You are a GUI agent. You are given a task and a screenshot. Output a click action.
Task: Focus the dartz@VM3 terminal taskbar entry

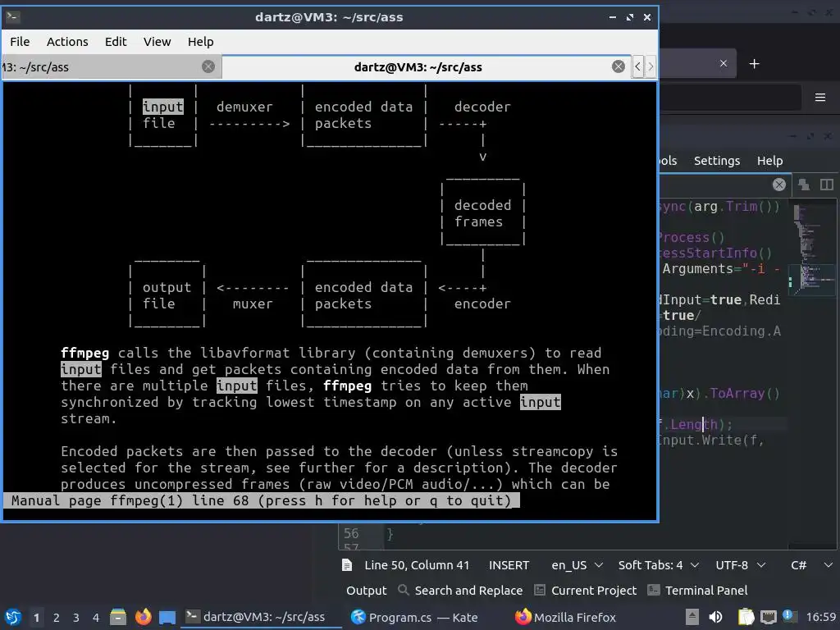[261, 617]
